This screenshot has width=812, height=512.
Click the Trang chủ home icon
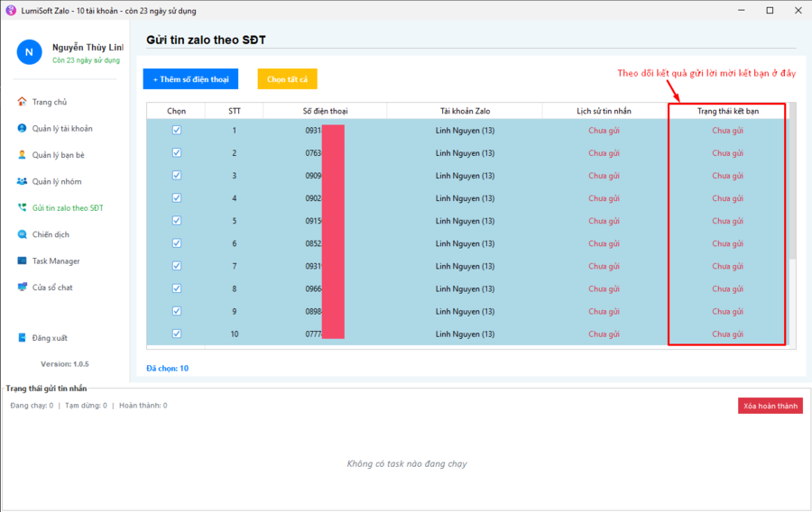point(23,102)
